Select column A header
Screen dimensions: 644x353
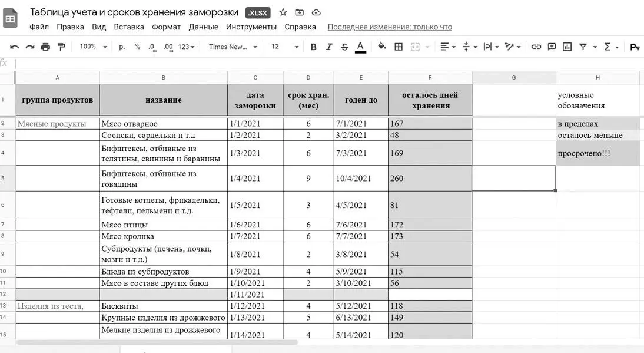point(58,77)
